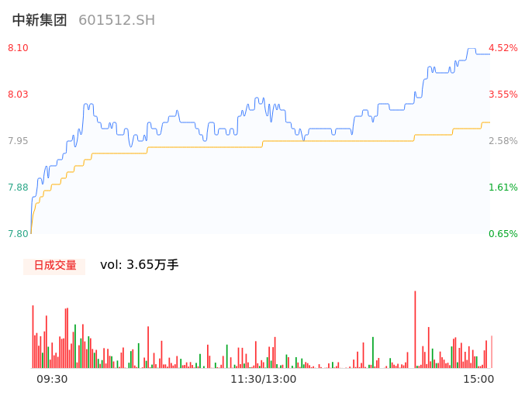The width and height of the screenshot is (532, 406).
Task: Click the 中新集团 stock name title
Action: coord(40,20)
